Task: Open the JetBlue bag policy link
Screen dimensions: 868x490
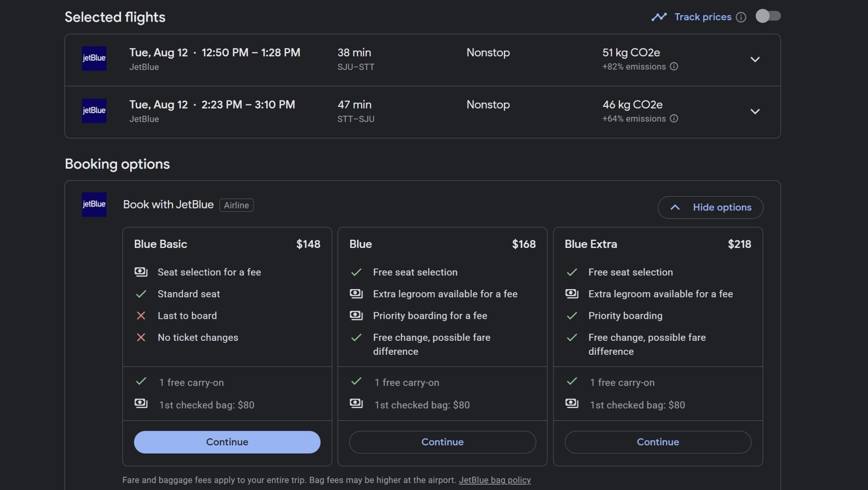Action: pos(495,480)
